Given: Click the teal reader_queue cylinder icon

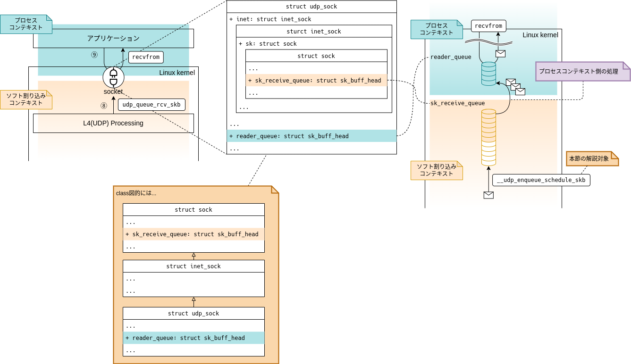Looking at the screenshot, I should (488, 74).
